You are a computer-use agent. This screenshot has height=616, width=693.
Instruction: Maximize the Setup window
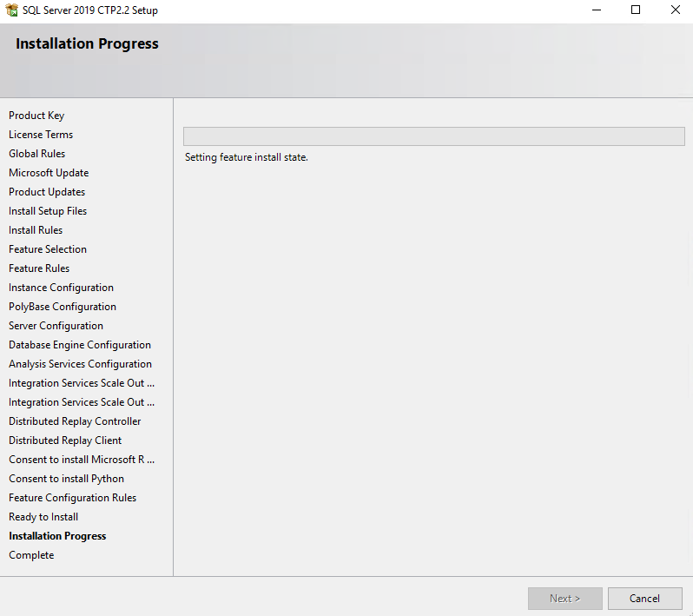pyautogui.click(x=636, y=10)
